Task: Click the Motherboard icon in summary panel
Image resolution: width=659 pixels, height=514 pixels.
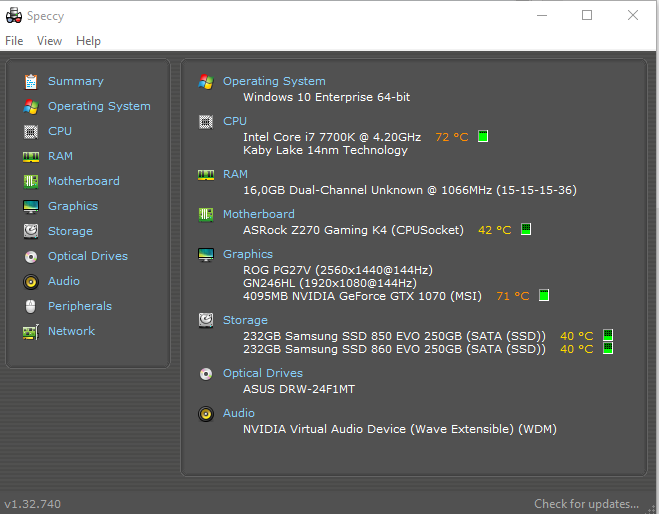Action: point(206,215)
